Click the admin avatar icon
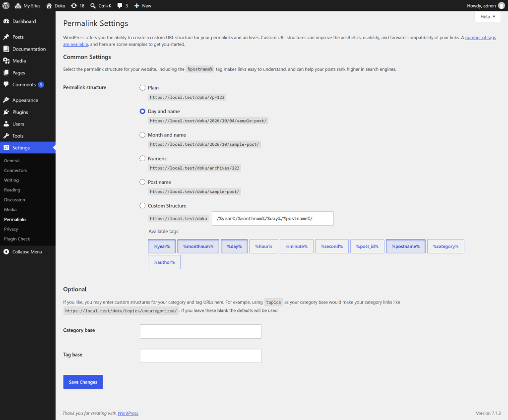508x420 pixels. [501, 5]
